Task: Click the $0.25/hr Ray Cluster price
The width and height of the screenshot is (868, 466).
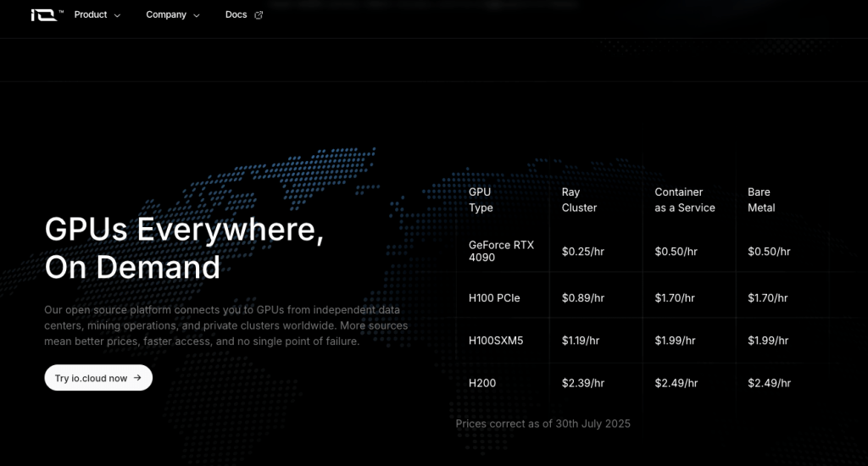Action: pyautogui.click(x=583, y=252)
